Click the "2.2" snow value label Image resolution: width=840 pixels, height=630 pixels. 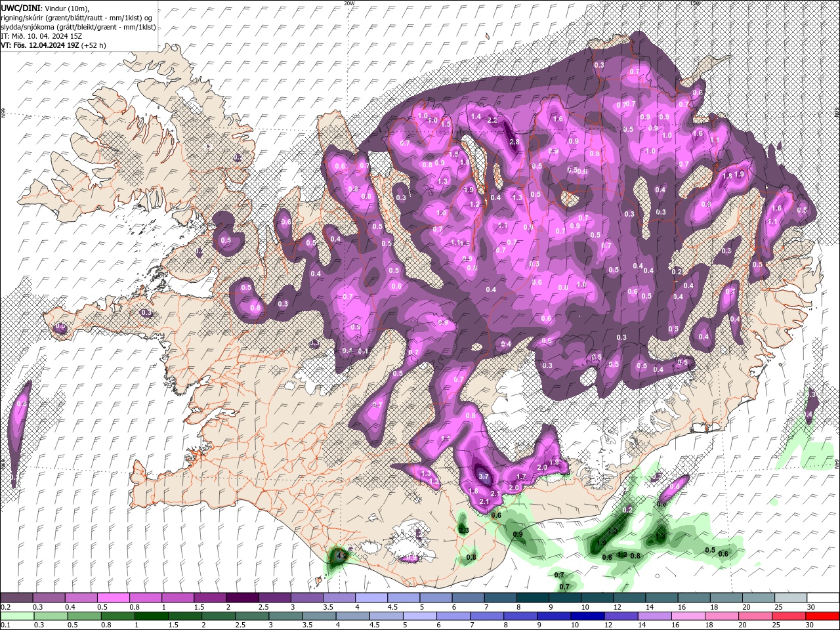click(x=492, y=121)
